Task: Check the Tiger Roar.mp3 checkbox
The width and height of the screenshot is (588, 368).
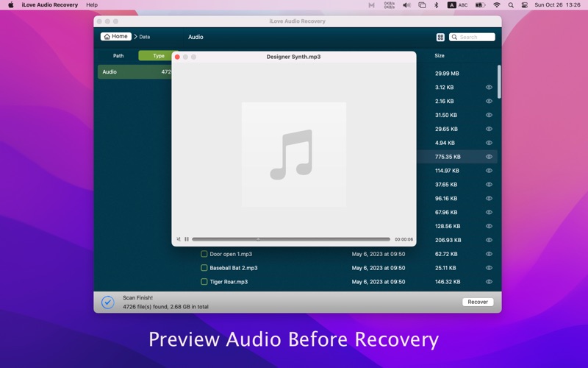Action: click(x=204, y=282)
